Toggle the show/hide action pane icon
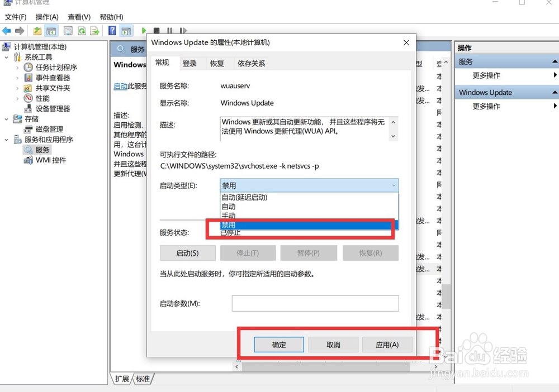 coord(126,31)
